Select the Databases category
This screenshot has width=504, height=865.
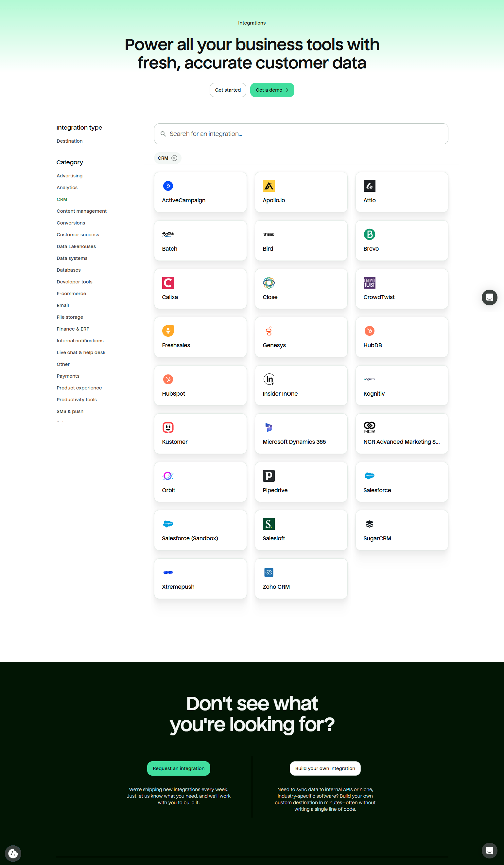pyautogui.click(x=69, y=270)
